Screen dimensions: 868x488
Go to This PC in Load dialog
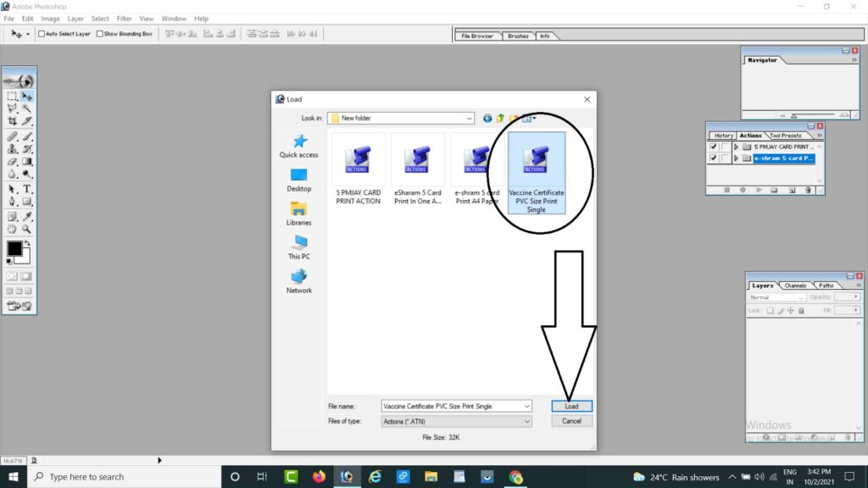coord(299,247)
